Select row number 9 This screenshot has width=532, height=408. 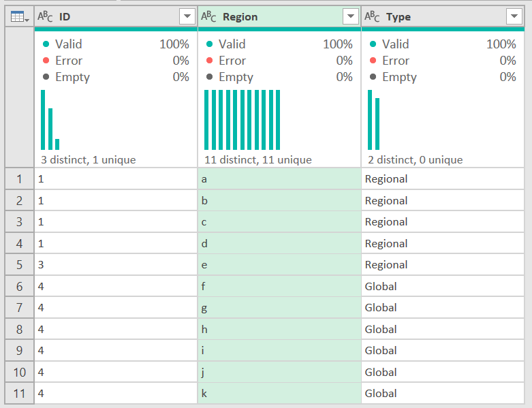pyautogui.click(x=19, y=350)
